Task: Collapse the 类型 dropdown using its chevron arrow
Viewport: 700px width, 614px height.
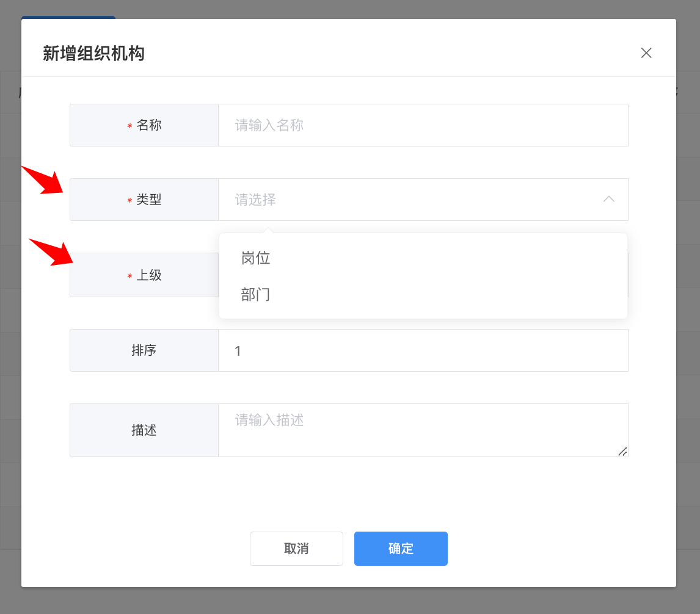Action: 608,199
